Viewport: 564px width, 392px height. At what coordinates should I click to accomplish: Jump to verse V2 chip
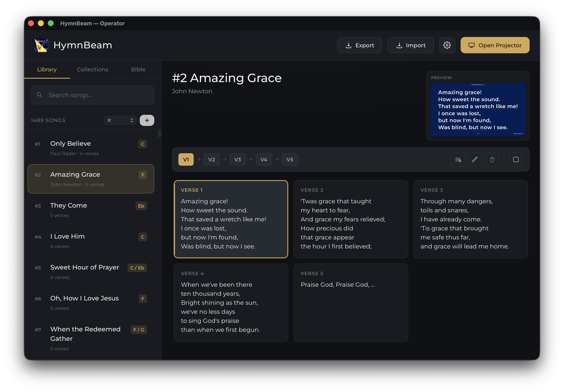coord(211,160)
